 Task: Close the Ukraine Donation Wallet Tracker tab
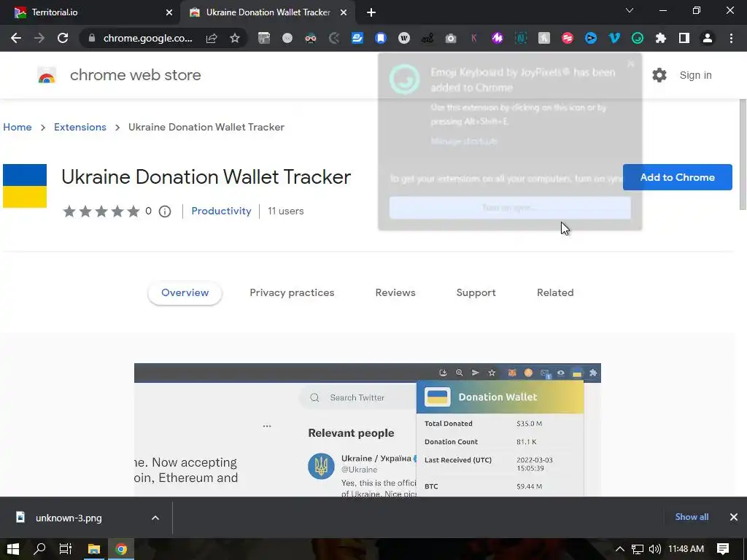(x=344, y=12)
